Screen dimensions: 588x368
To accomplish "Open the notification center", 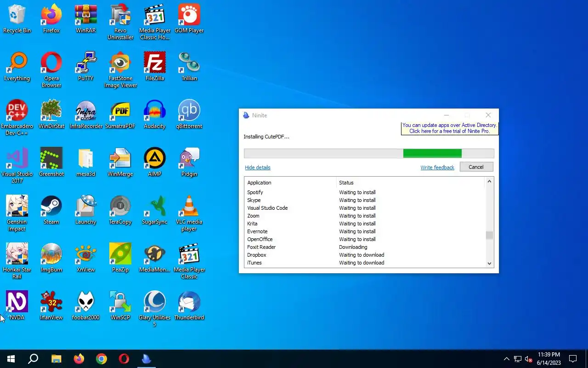I will click(573, 359).
